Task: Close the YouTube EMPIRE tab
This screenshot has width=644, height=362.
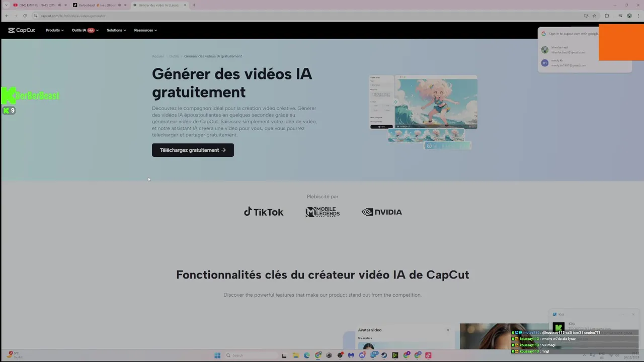Action: pos(65,5)
